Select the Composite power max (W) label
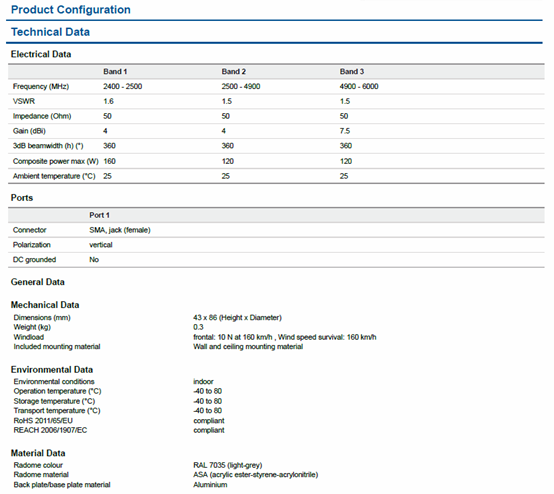Viewport: 554px width, 494px height. (55, 161)
